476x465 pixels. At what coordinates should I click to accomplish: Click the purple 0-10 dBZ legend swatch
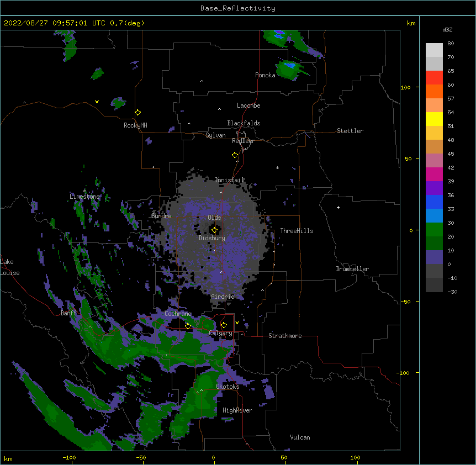point(434,257)
